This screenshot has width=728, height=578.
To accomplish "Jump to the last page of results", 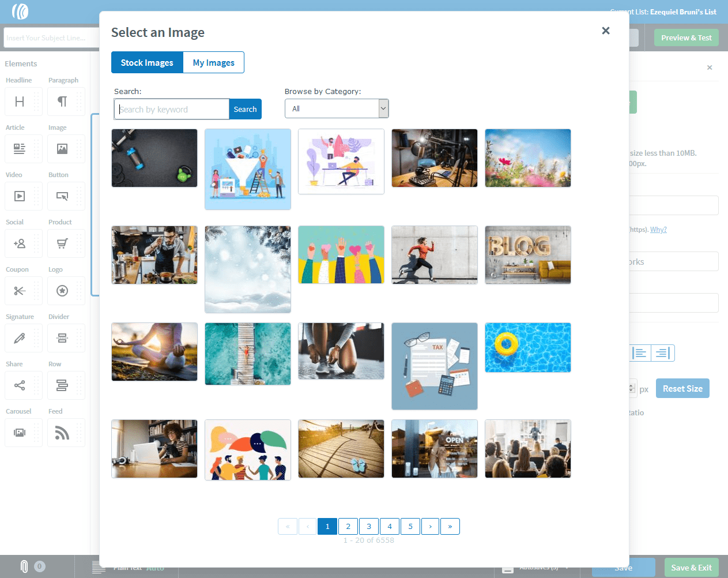I will pyautogui.click(x=450, y=526).
